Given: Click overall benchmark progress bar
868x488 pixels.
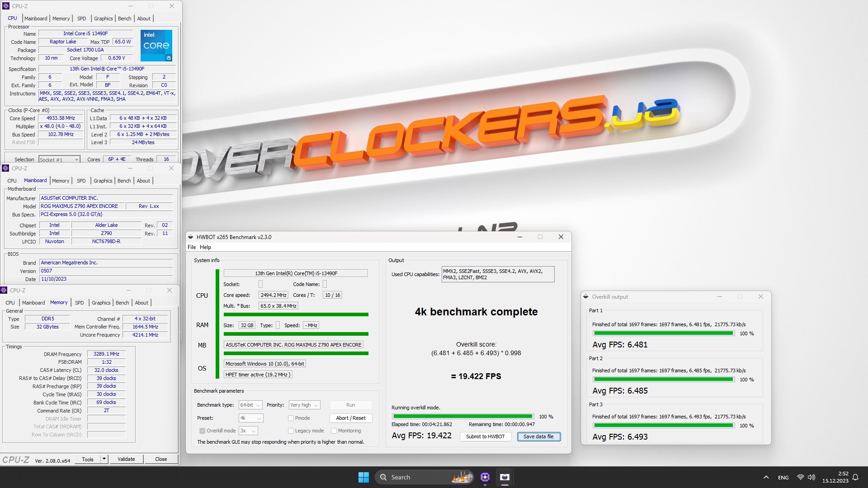Looking at the screenshot, I should click(x=462, y=417).
